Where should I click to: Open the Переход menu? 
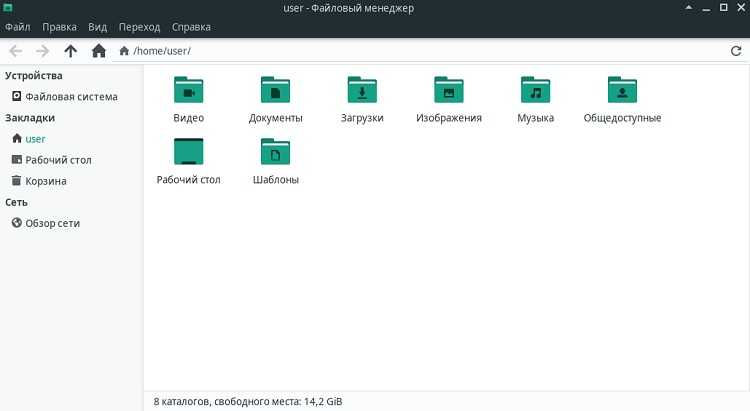[139, 27]
